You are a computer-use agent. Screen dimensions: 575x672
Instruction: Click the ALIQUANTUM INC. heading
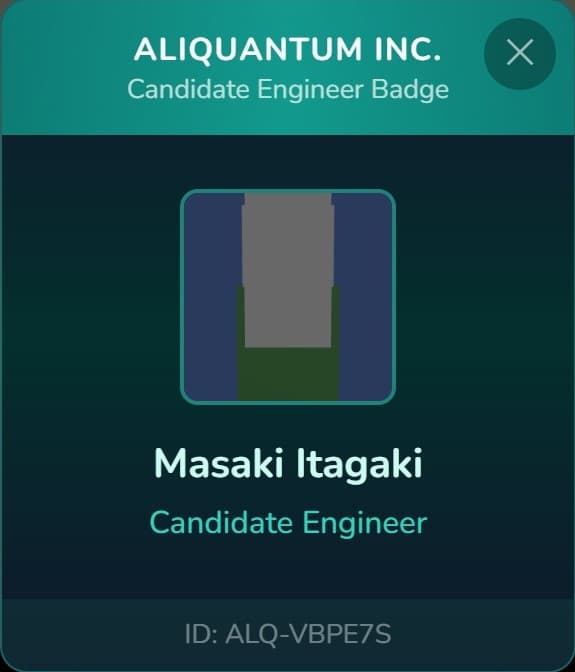tap(287, 50)
